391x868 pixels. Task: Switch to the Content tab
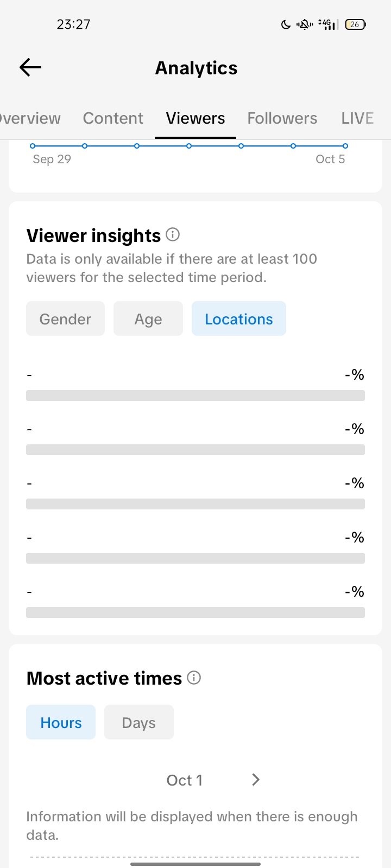pos(113,118)
